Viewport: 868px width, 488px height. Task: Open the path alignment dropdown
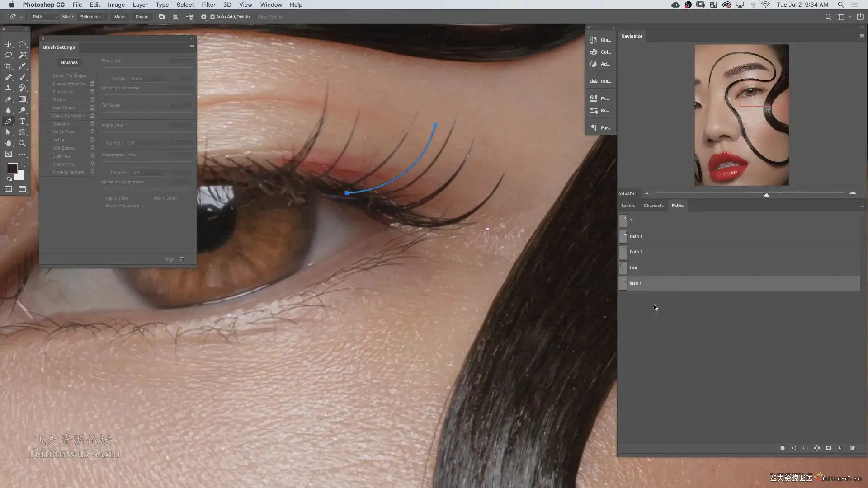pyautogui.click(x=176, y=17)
